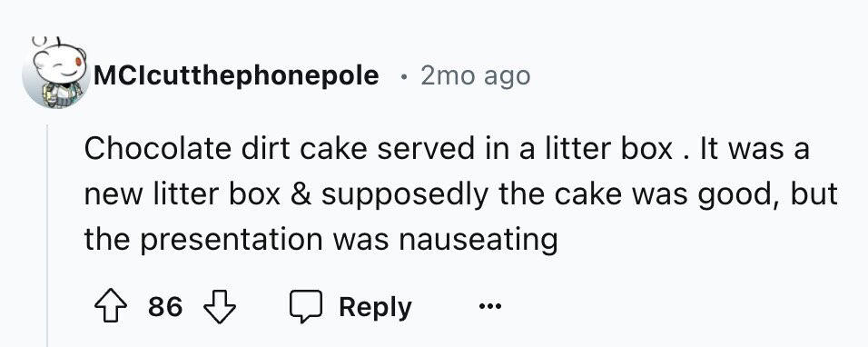Select the vote count 86

[x=165, y=307]
